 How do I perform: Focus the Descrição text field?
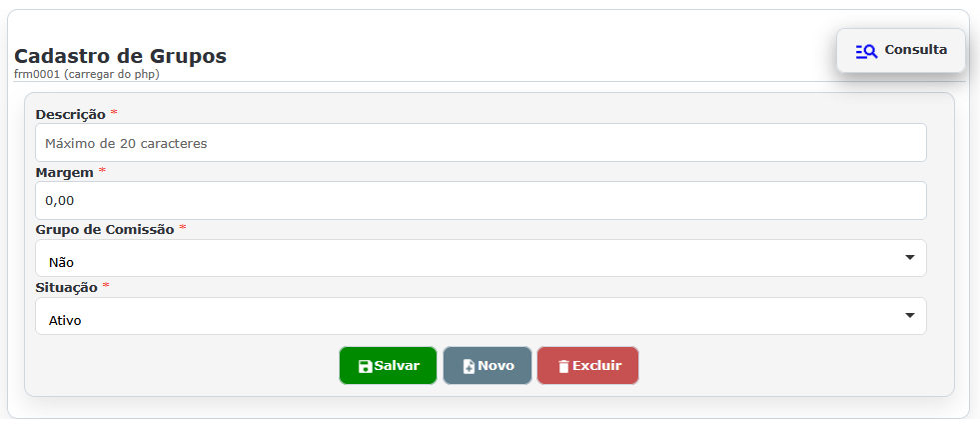[x=480, y=143]
